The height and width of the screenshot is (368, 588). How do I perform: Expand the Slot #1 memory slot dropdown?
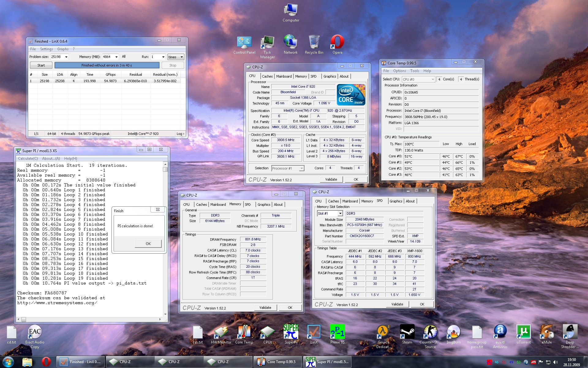pyautogui.click(x=340, y=213)
